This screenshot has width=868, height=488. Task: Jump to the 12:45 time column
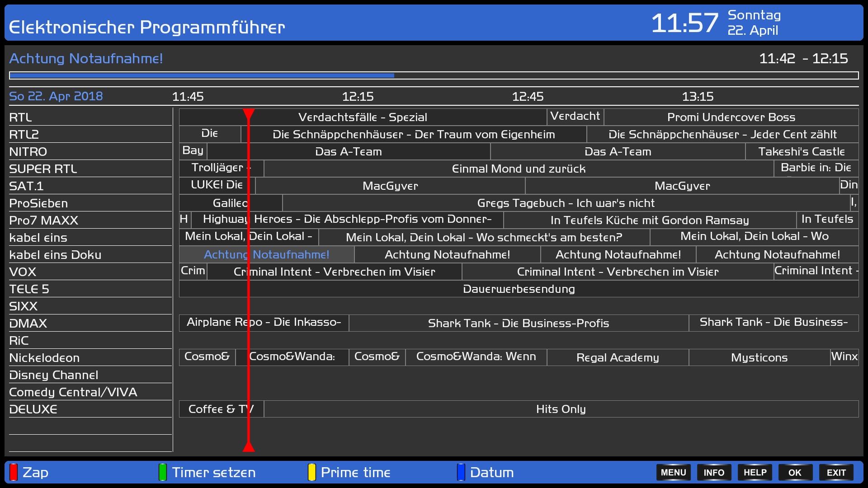point(528,97)
